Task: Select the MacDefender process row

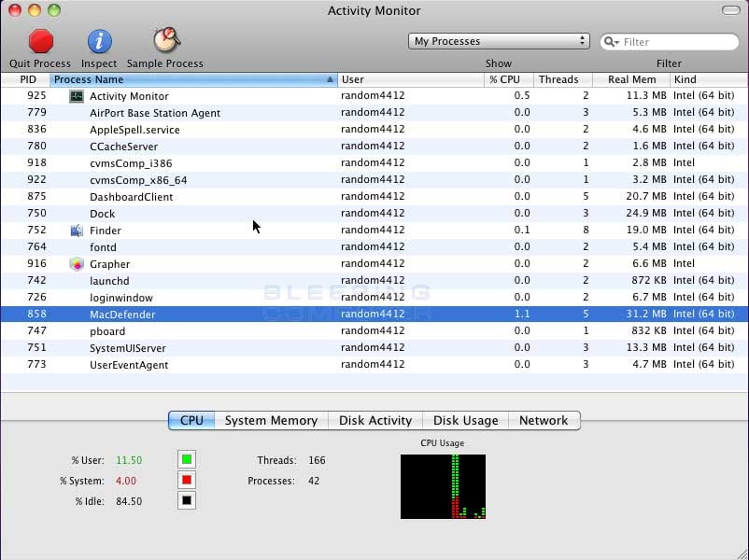Action: 374,315
